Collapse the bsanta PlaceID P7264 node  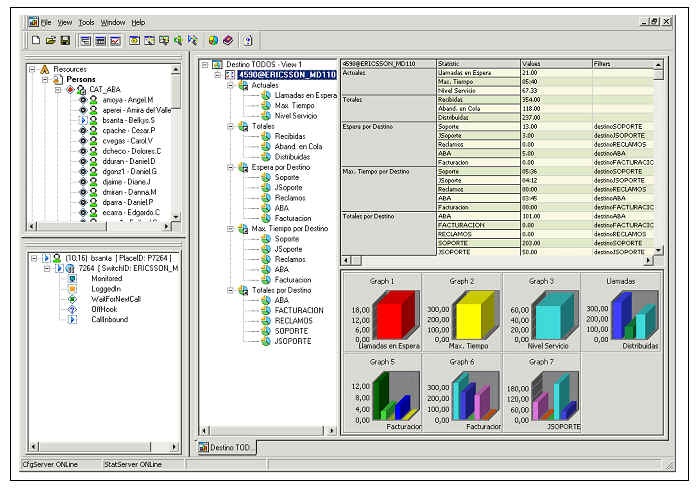click(x=34, y=258)
